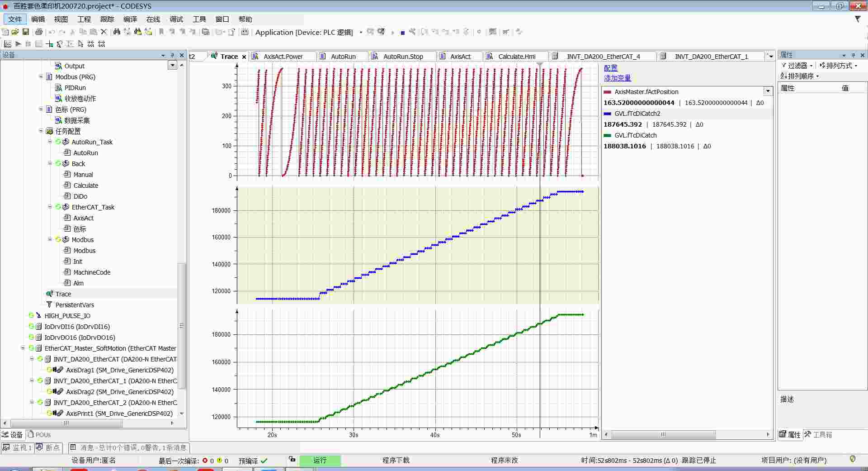Click the blue Stop square icon
Image resolution: width=868 pixels, height=471 pixels.
point(402,33)
